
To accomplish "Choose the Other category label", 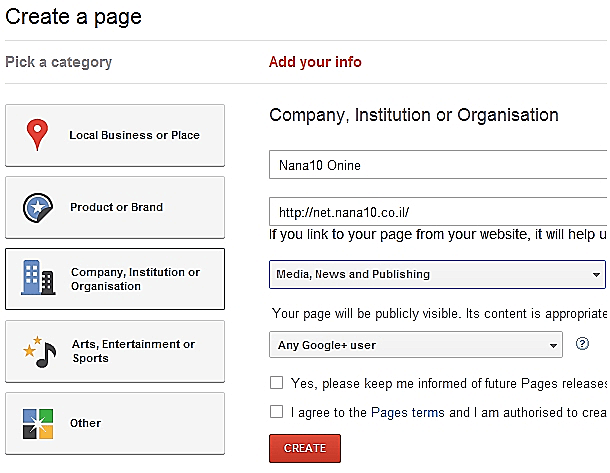I will point(85,423).
